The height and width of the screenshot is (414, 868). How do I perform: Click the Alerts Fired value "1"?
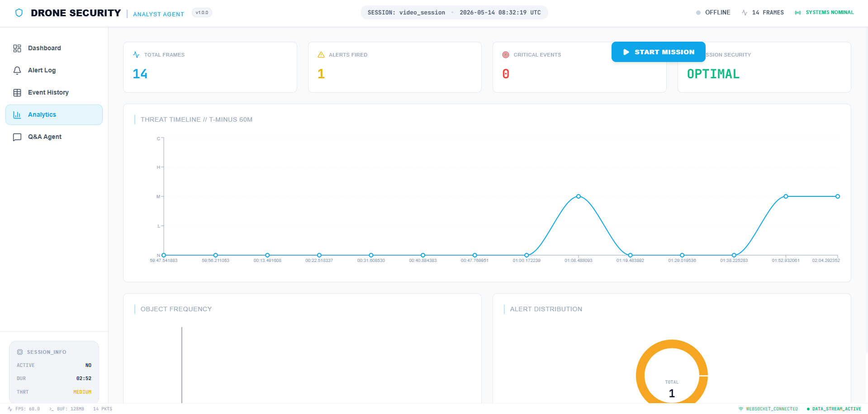321,74
